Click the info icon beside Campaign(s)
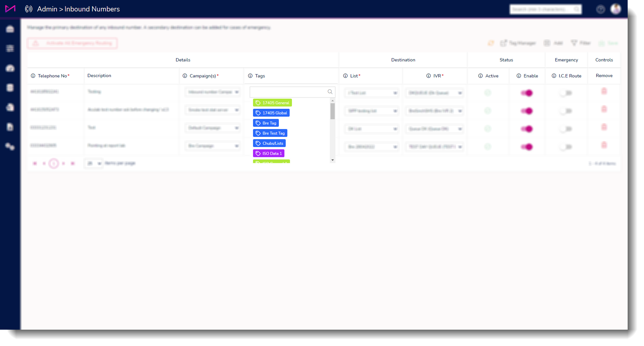Viewport: 644px width, 346px height. pos(185,76)
